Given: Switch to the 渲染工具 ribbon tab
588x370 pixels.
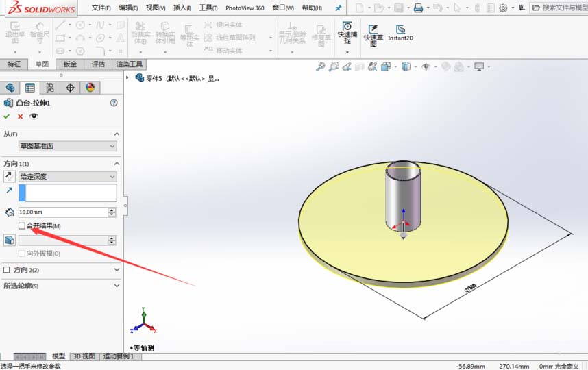Looking at the screenshot, I should (129, 64).
